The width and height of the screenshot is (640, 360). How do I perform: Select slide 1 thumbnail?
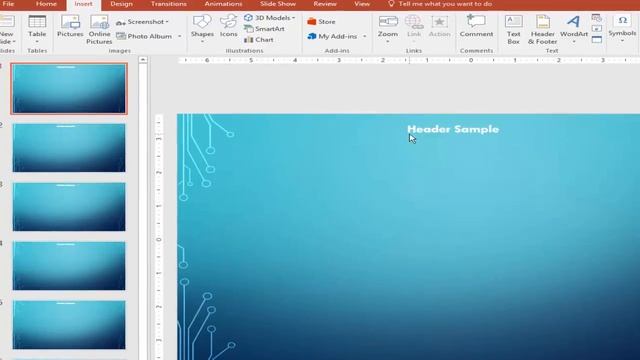[x=69, y=89]
